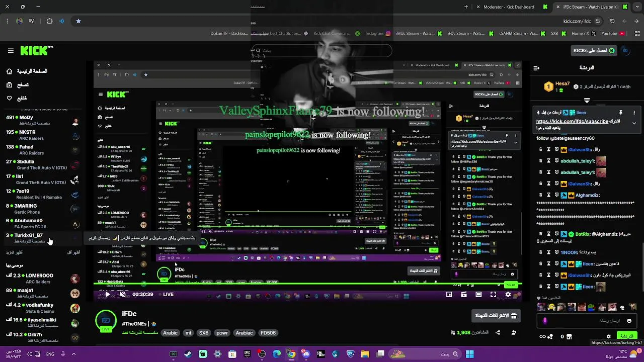
Task: Open the browser extensions puzzle icon
Action: click(49, 21)
